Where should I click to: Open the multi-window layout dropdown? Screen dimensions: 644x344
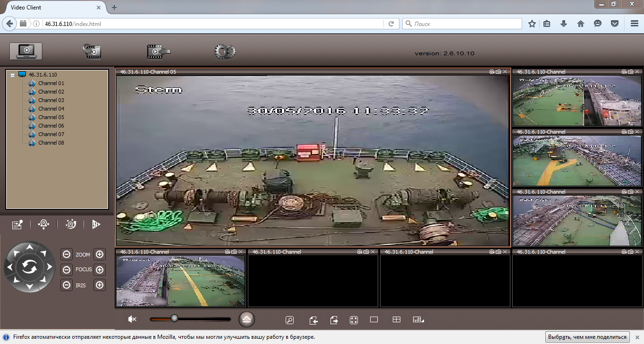pos(418,320)
